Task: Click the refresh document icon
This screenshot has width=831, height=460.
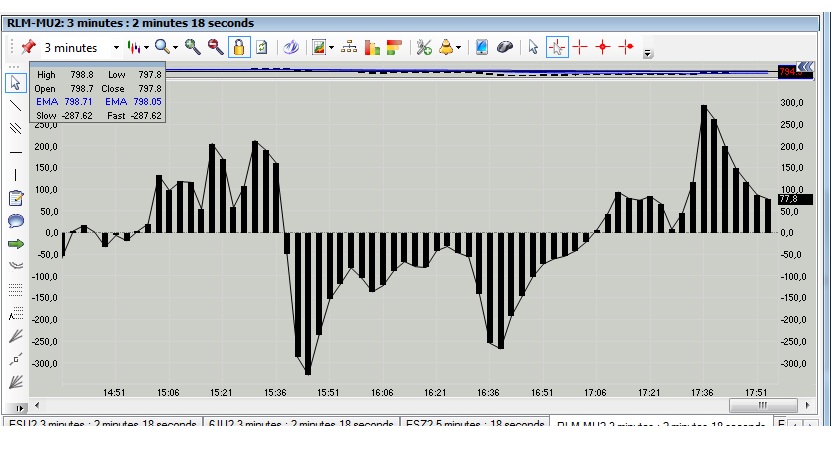Action: 262,47
